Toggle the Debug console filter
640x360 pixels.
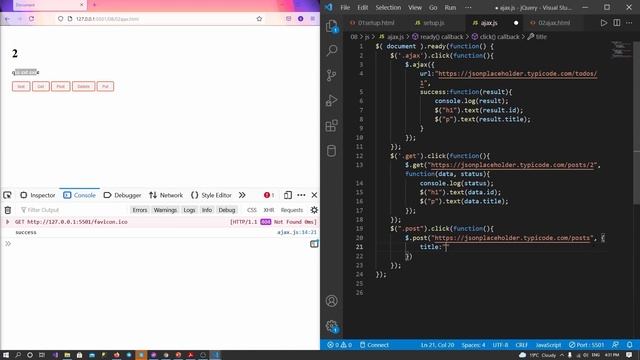click(x=227, y=210)
